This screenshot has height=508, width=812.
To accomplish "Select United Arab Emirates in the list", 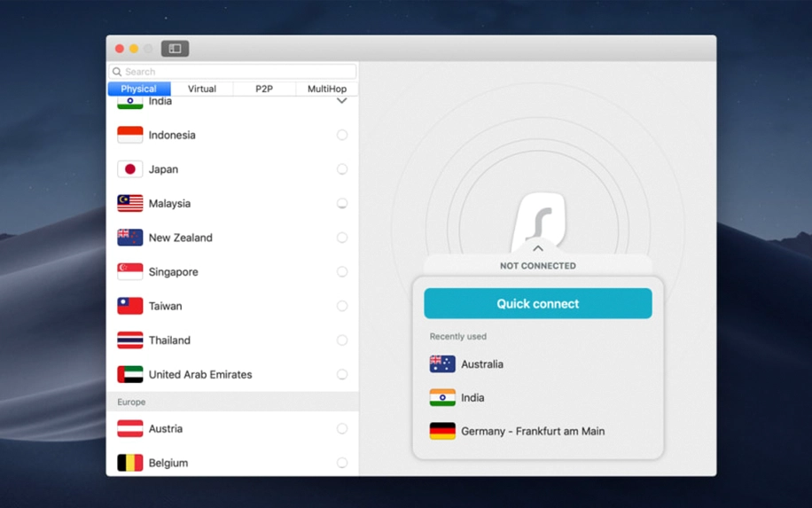I will pos(232,374).
